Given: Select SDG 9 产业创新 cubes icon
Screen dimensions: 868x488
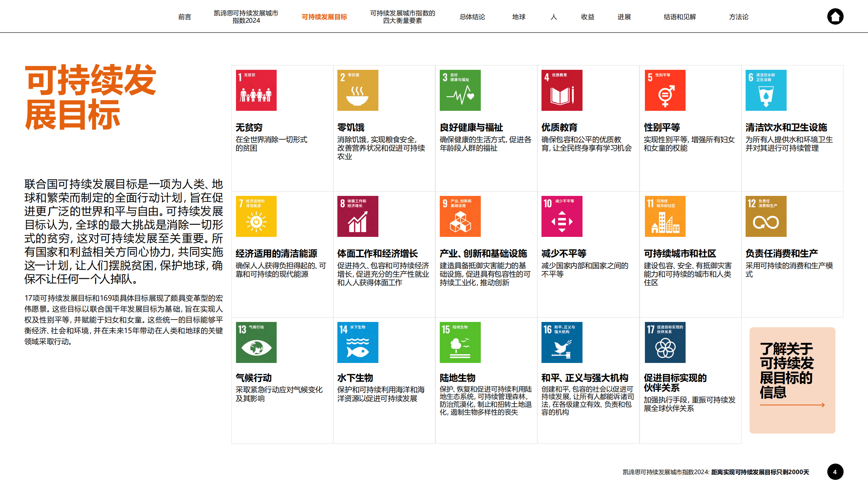Looking at the screenshot, I should (460, 216).
